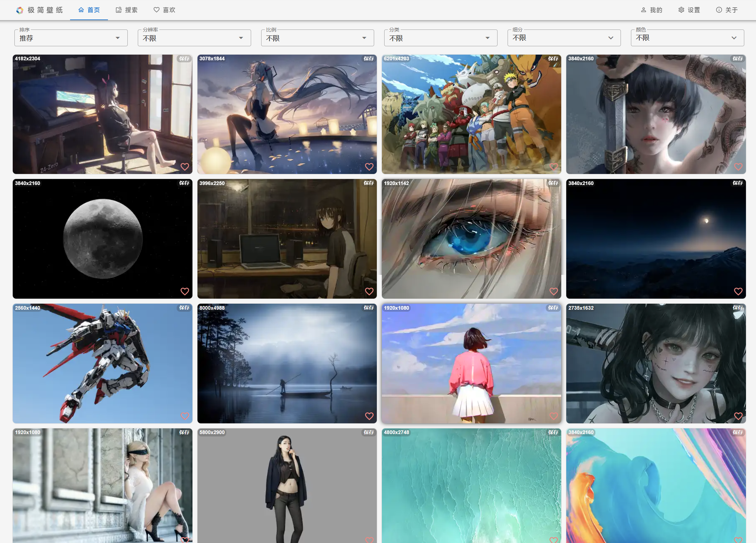The width and height of the screenshot is (756, 543).
Task: Like the 3078x1844 wallpaper with heart icon
Action: pos(369,167)
